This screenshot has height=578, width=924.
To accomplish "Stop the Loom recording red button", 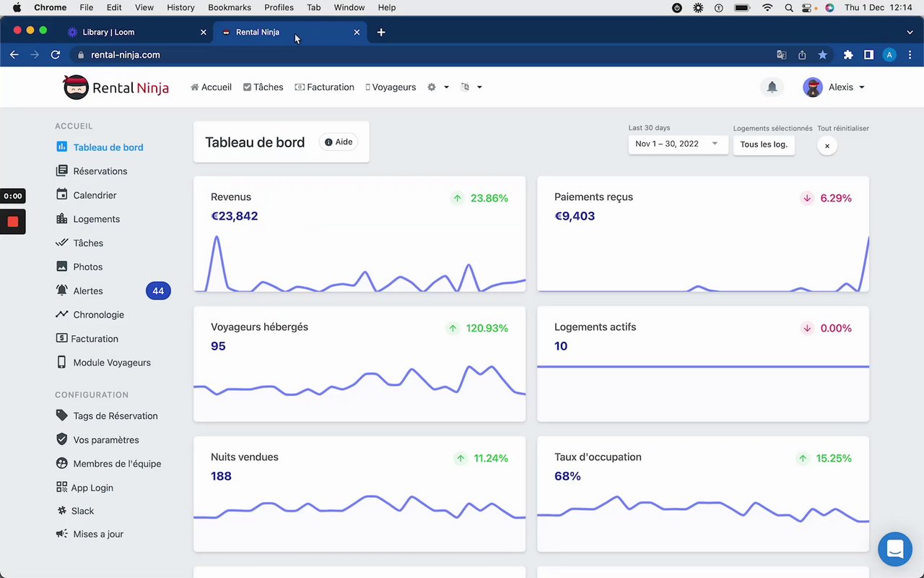I will tap(13, 222).
